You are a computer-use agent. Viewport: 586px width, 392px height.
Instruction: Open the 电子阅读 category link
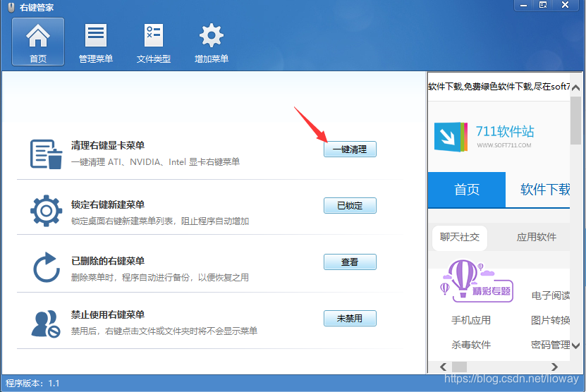551,295
